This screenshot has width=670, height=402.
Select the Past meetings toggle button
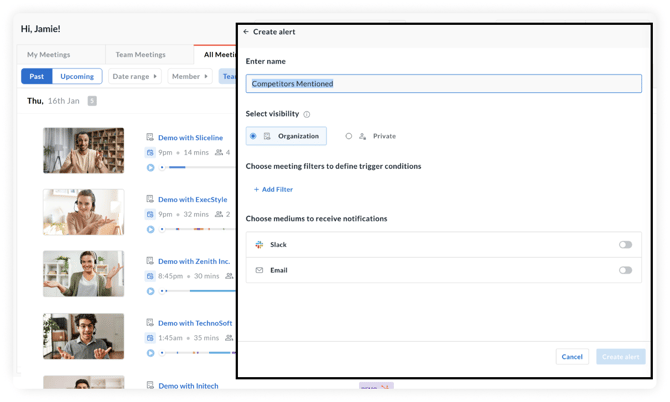tap(37, 76)
